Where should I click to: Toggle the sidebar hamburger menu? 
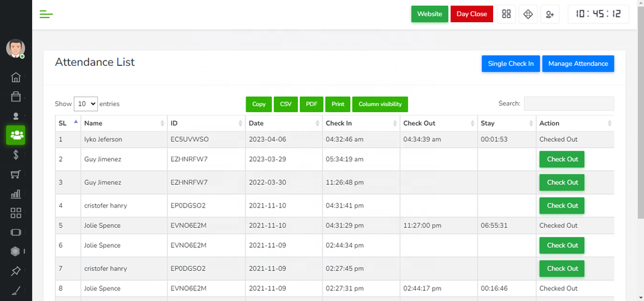point(46,14)
